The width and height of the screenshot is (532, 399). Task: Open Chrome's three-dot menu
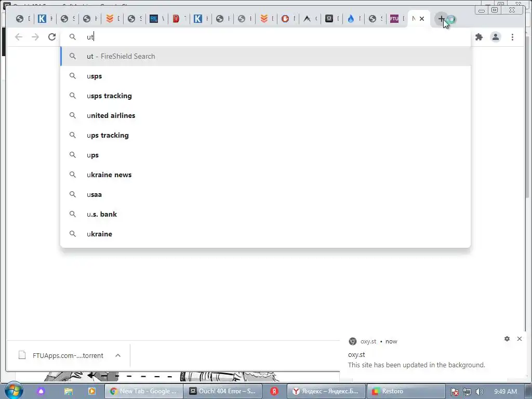coord(512,37)
